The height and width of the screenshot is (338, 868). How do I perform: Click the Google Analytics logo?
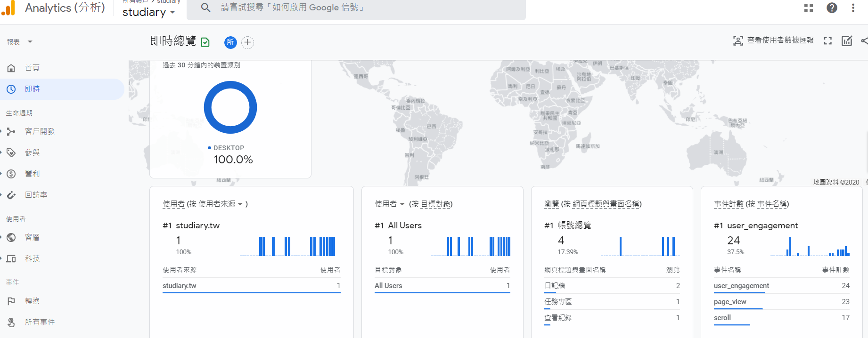(8, 8)
